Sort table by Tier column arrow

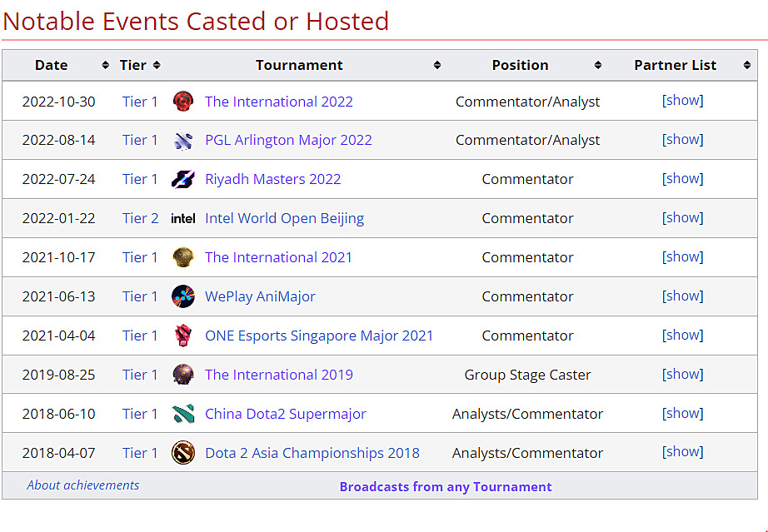point(157,65)
